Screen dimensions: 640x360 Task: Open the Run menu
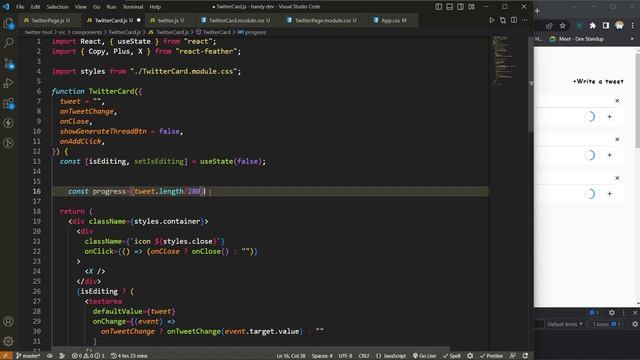click(x=111, y=7)
